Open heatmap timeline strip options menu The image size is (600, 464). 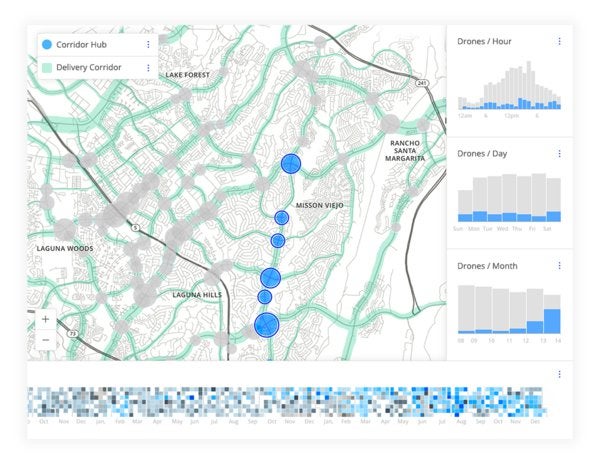[x=559, y=374]
